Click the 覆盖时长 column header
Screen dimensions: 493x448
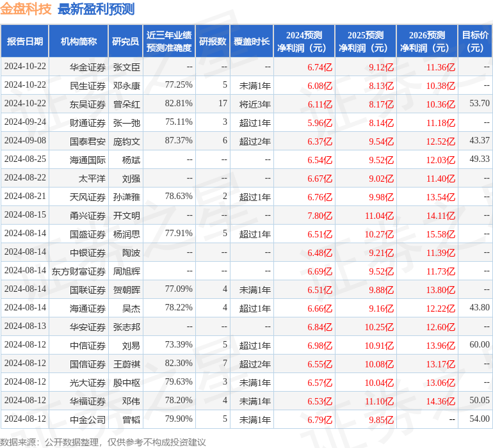(x=252, y=42)
